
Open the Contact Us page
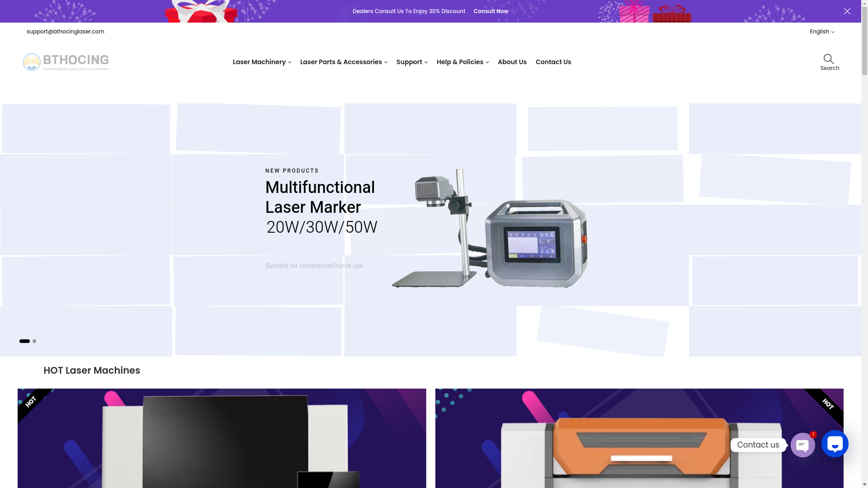(x=553, y=62)
